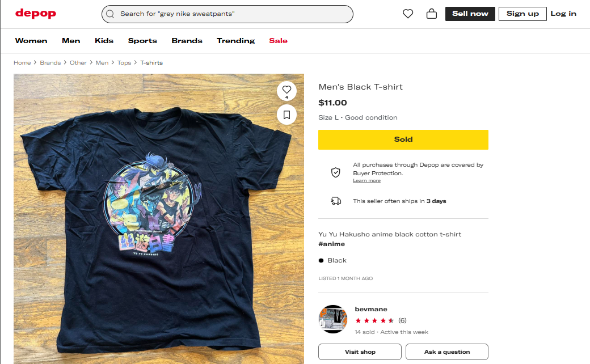590x364 pixels.
Task: Click the Depop logo
Action: pos(35,14)
